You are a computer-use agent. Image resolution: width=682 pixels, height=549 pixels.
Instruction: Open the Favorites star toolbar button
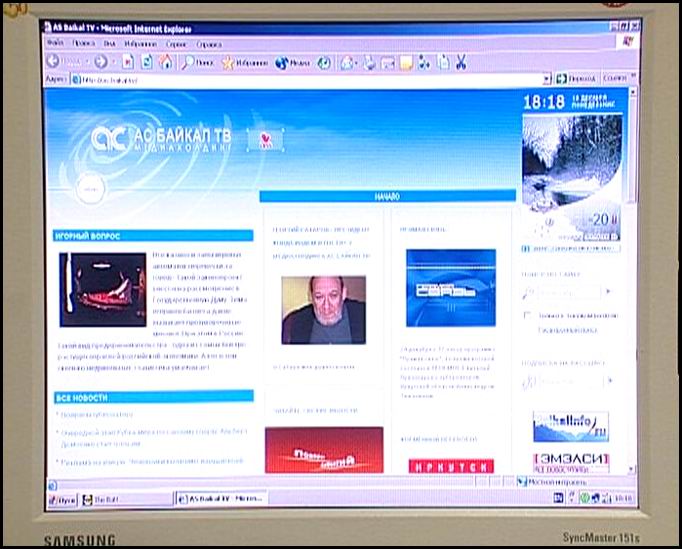pos(245,63)
